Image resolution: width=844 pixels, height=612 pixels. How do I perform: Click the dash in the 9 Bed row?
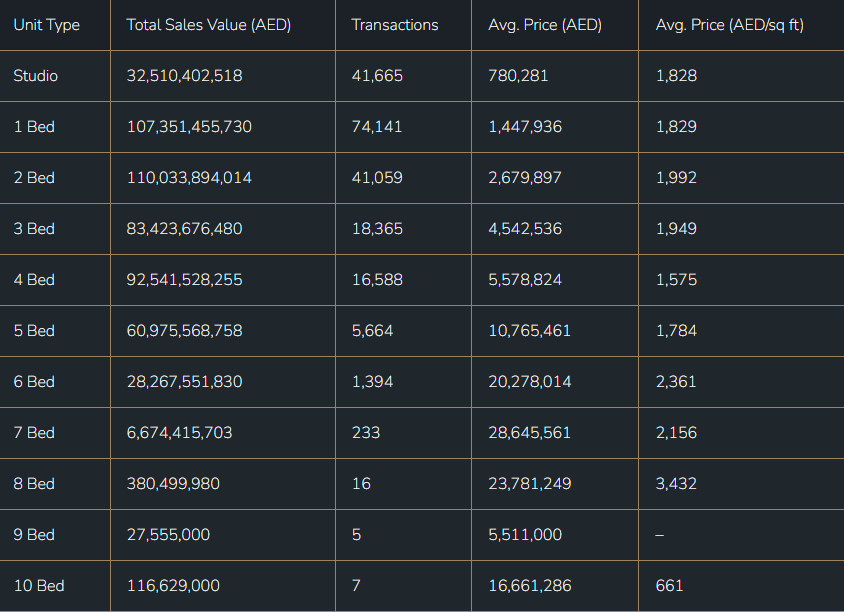pyautogui.click(x=659, y=535)
